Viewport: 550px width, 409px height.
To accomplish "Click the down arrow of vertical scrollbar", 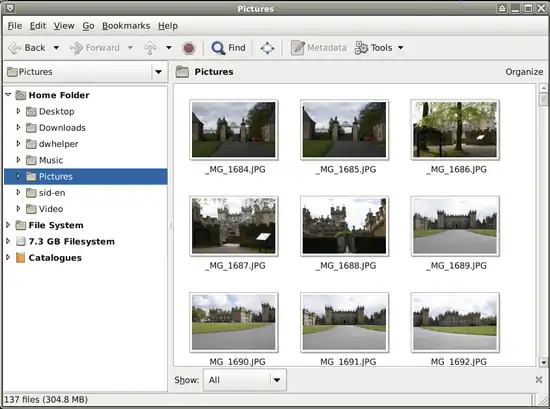I will [543, 362].
